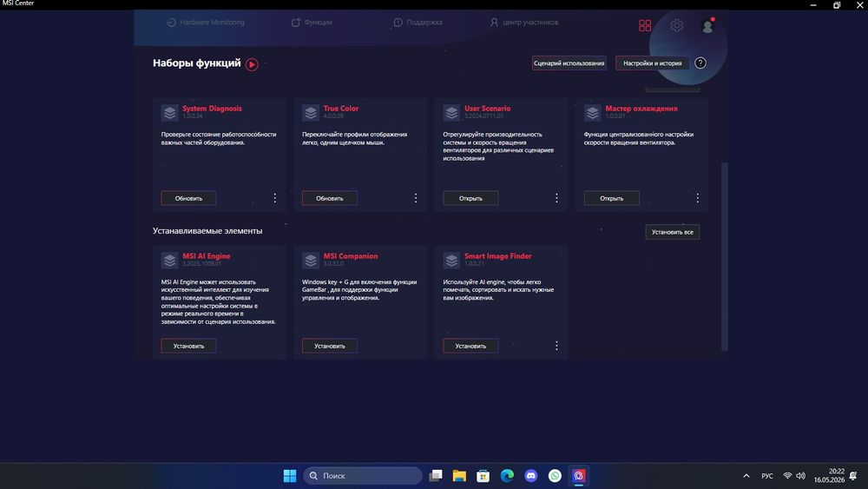The width and height of the screenshot is (868, 489).
Task: Open the Hardware Monitoring tab
Action: point(206,23)
